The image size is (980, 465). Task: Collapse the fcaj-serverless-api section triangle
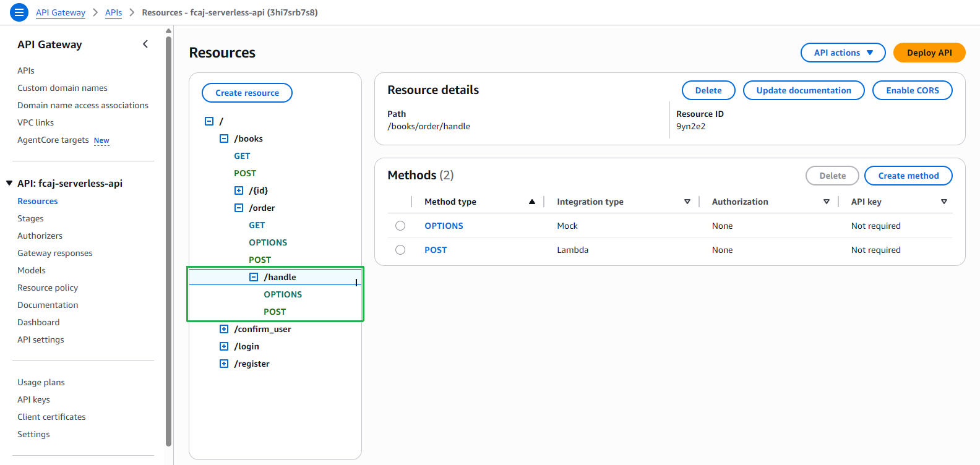point(9,183)
